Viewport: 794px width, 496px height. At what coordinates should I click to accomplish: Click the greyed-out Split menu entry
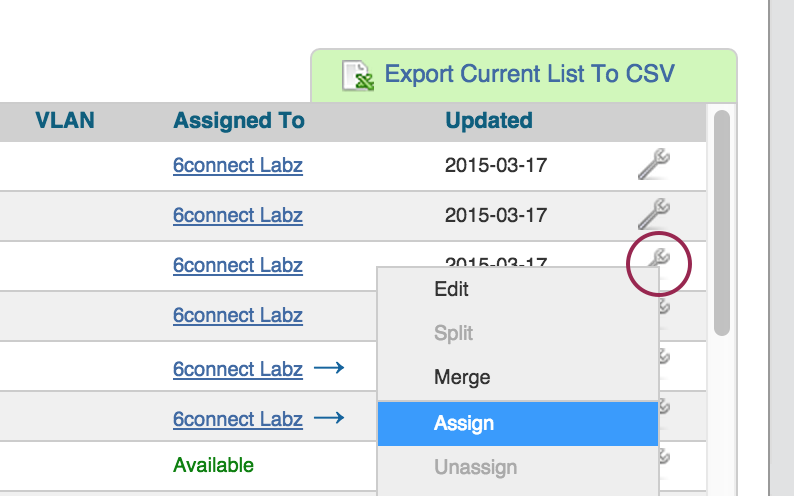pyautogui.click(x=454, y=334)
